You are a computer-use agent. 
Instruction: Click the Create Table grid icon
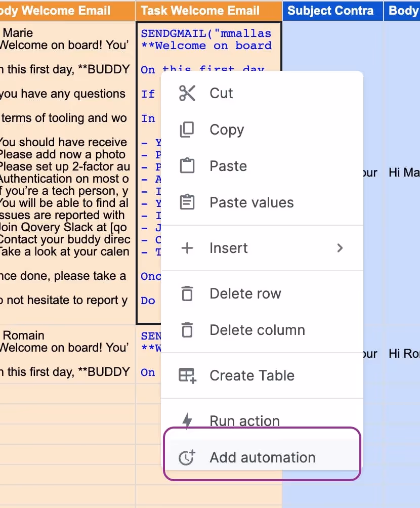(x=187, y=375)
